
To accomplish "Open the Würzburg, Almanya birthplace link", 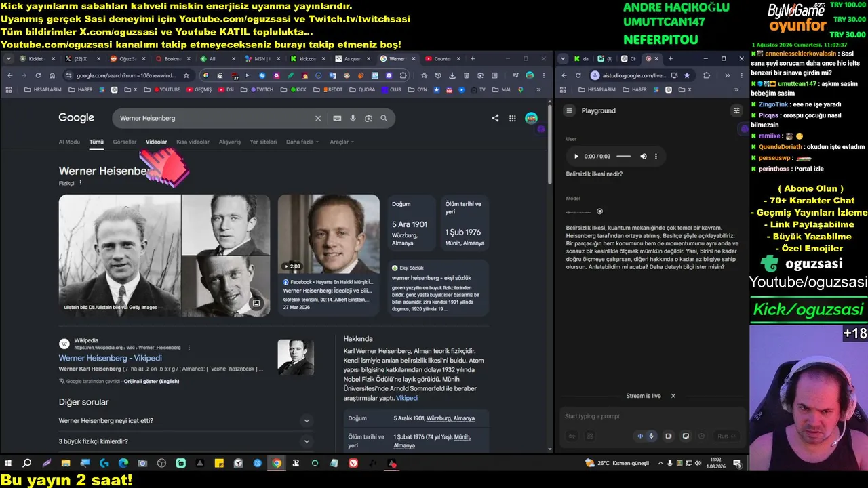I will point(450,418).
